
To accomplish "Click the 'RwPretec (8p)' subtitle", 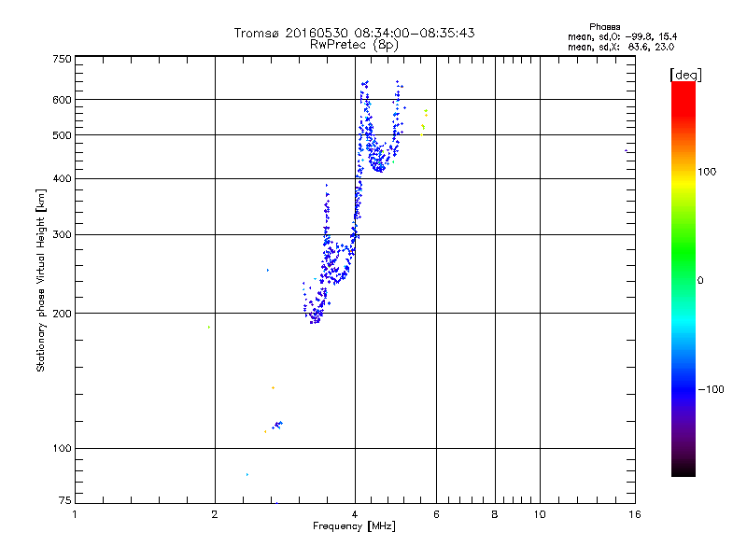I will (x=354, y=45).
